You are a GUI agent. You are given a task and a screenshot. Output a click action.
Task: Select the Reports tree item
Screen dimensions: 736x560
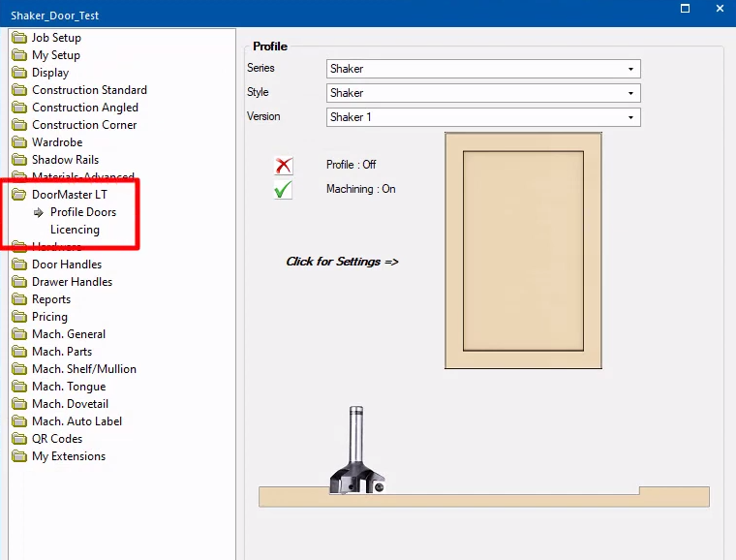(51, 299)
